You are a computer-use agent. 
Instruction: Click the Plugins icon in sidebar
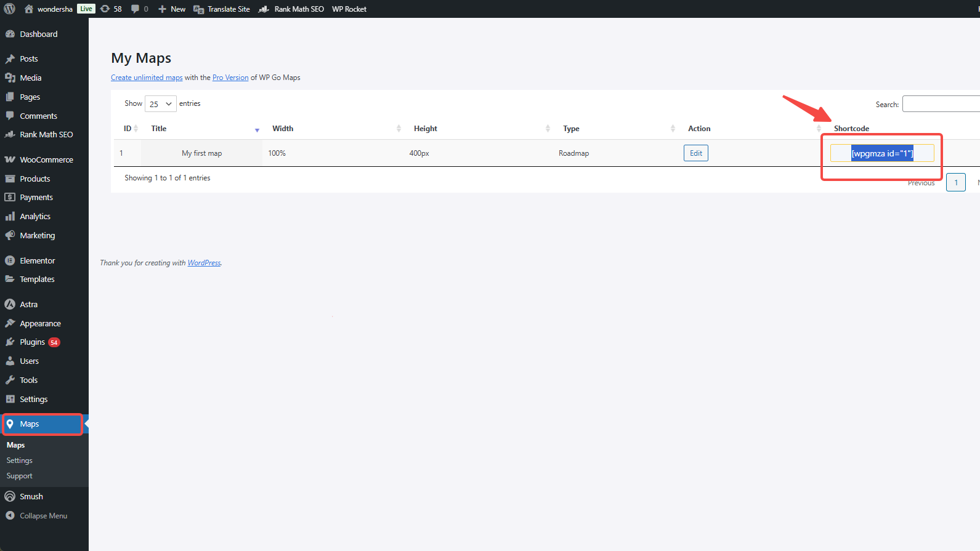click(10, 342)
